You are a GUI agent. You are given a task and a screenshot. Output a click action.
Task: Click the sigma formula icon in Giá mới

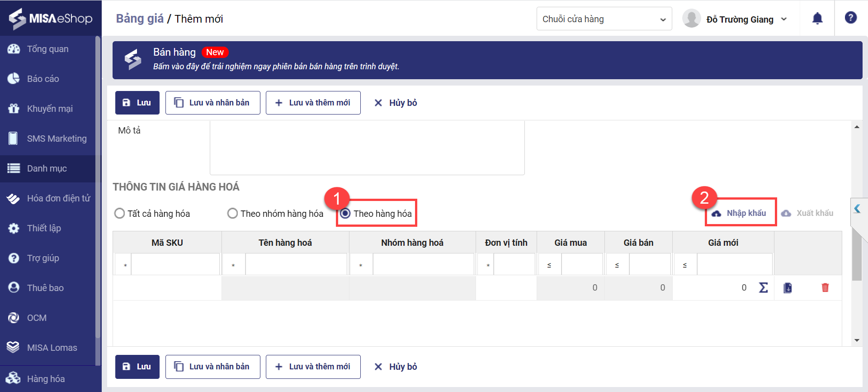tap(763, 287)
